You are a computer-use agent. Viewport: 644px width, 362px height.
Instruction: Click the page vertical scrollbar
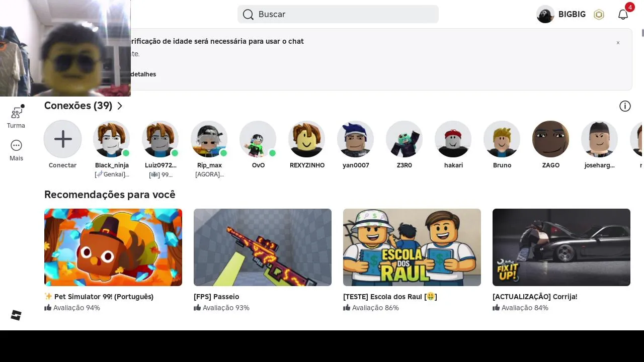pyautogui.click(x=642, y=33)
